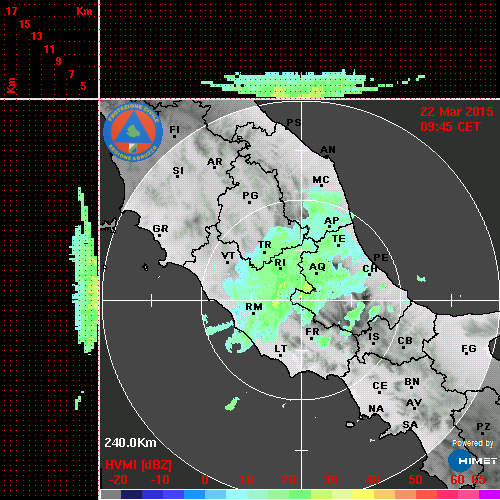Click the Protezione Civile Regione Abruzzo logo
Image resolution: width=500 pixels, height=500 pixels.
[133, 132]
